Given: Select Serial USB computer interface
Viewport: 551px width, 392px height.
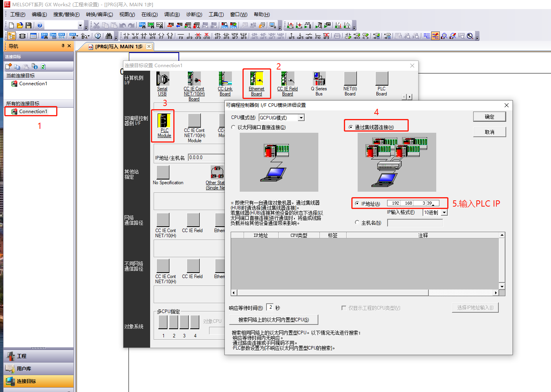Looking at the screenshot, I should pos(162,84).
